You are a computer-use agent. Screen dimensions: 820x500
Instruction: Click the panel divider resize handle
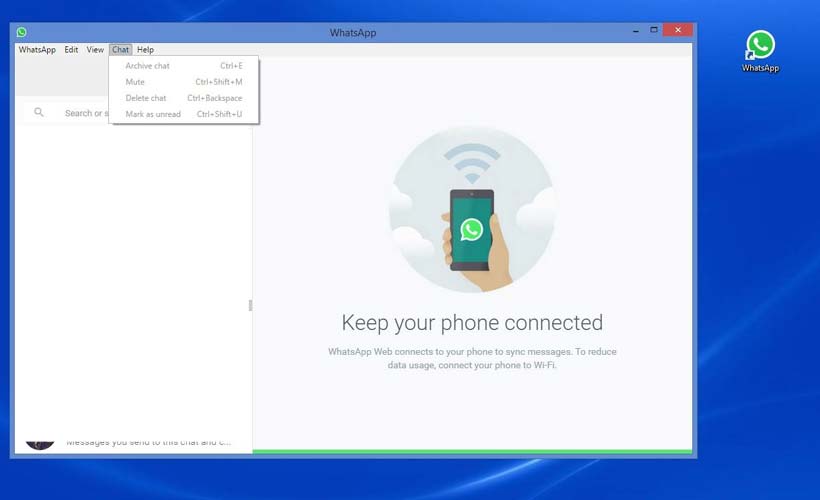tap(250, 305)
